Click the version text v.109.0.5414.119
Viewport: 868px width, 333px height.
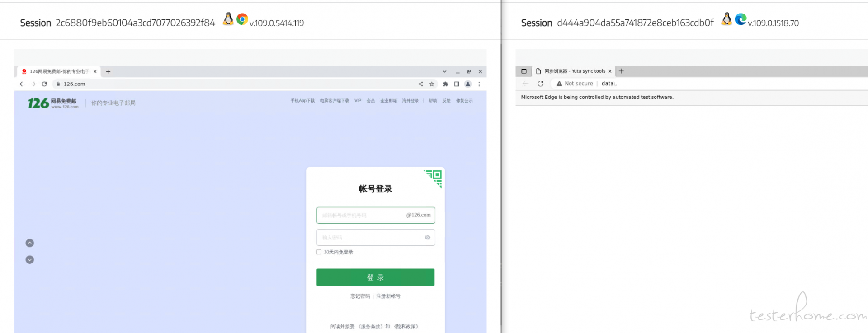(x=277, y=23)
